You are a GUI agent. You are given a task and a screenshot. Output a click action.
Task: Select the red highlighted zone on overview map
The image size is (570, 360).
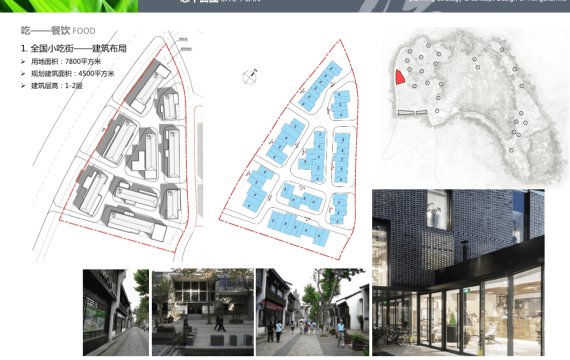400,77
